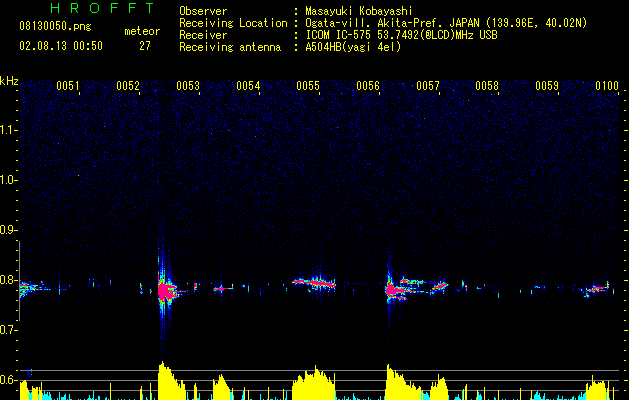Click the 'Observer' field label

pos(203,11)
